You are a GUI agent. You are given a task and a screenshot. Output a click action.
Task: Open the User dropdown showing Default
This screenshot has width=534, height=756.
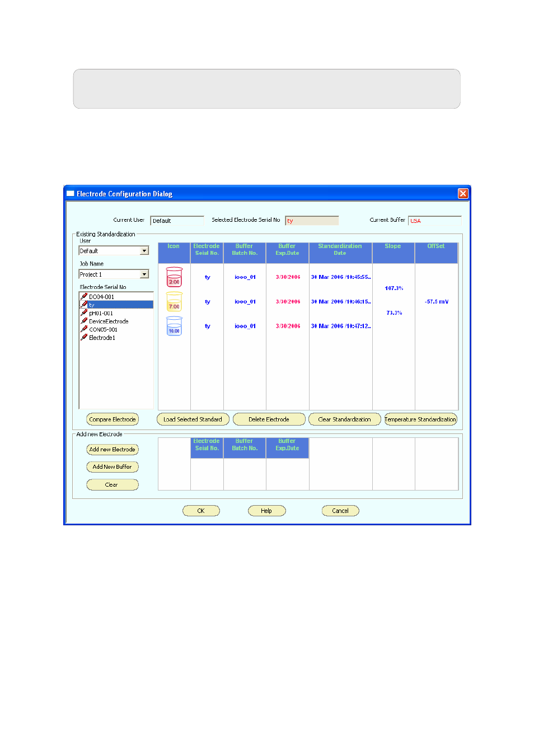pyautogui.click(x=144, y=251)
